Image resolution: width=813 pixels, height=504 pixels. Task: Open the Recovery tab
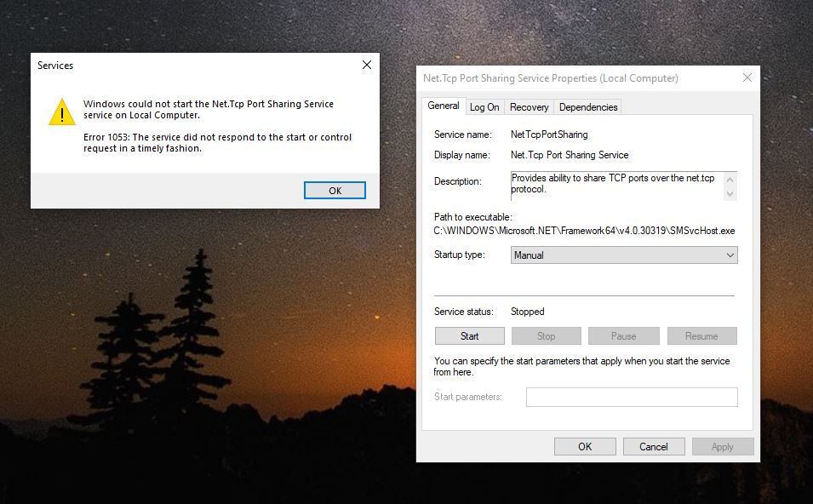tap(529, 107)
